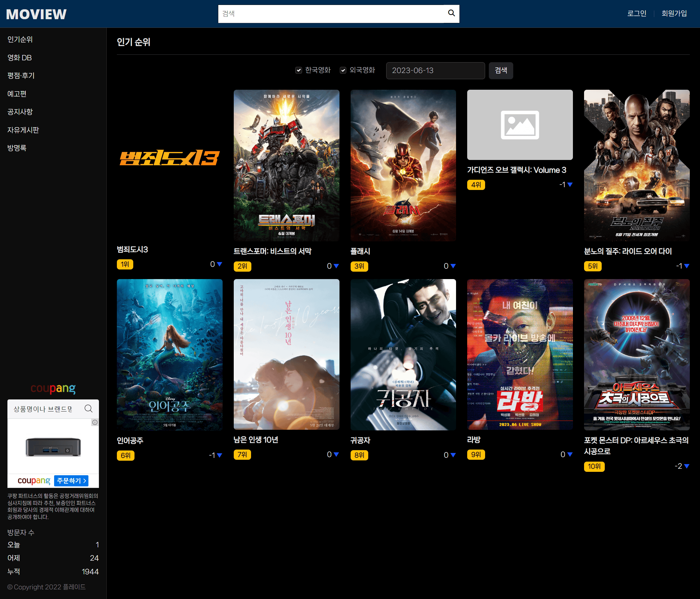Click the 주문하기 button in the Coupang ad
The image size is (700, 599).
tap(71, 481)
